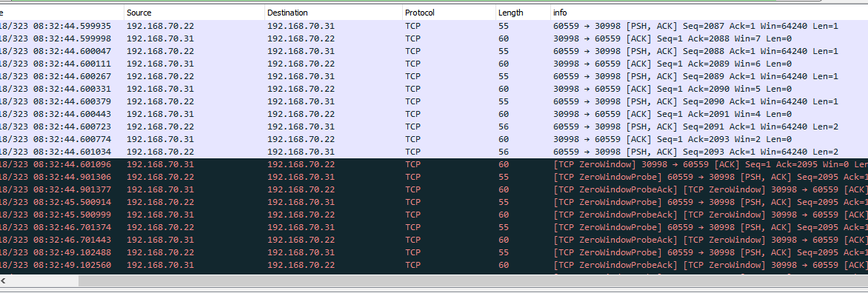Select the ZeroWindowProbeAck packet at 08:32:44.901377

pos(434,189)
